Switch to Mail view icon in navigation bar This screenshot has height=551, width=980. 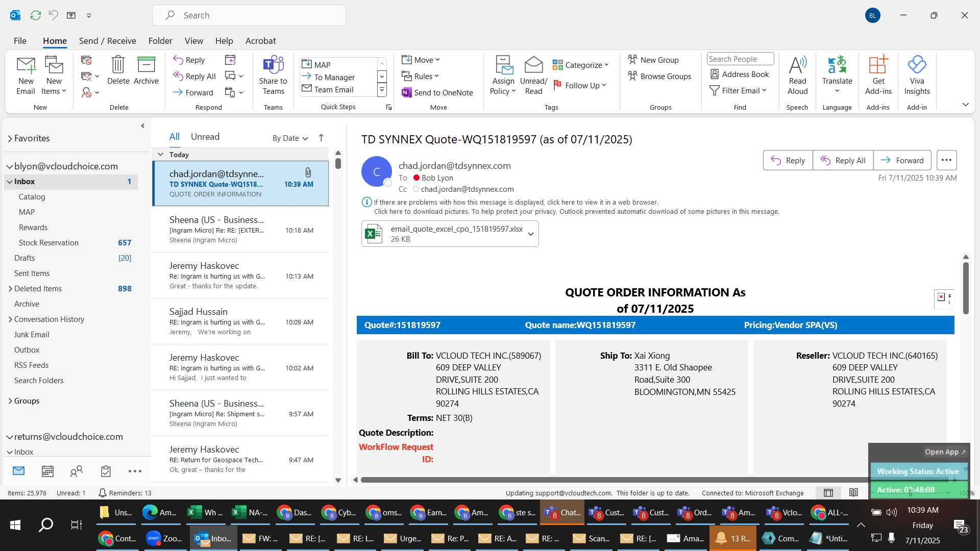click(x=19, y=471)
